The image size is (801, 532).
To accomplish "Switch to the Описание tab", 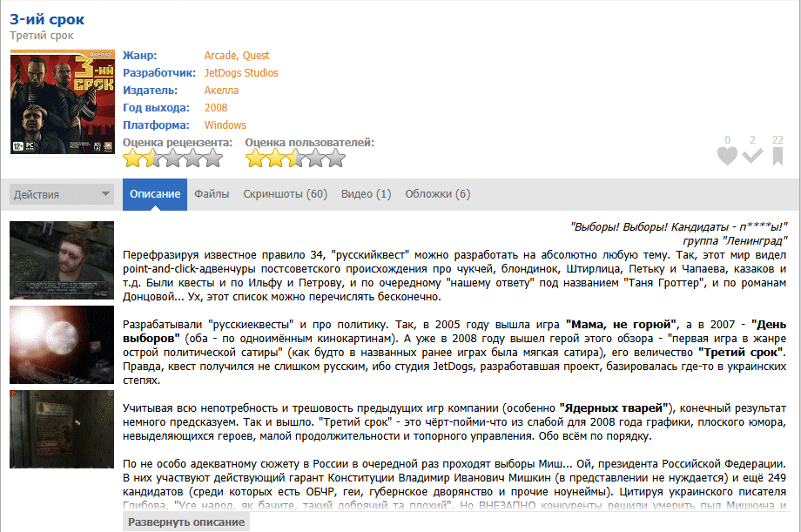I will tap(155, 194).
